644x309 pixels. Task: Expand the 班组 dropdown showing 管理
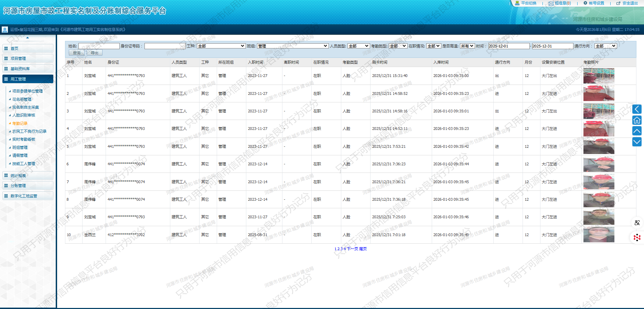point(292,46)
